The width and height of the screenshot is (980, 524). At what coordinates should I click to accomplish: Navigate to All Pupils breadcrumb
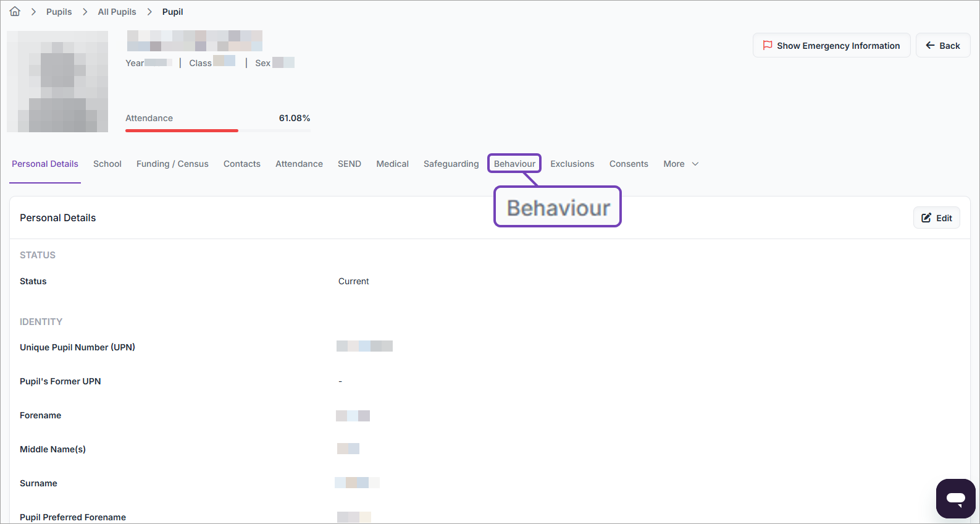pos(117,12)
